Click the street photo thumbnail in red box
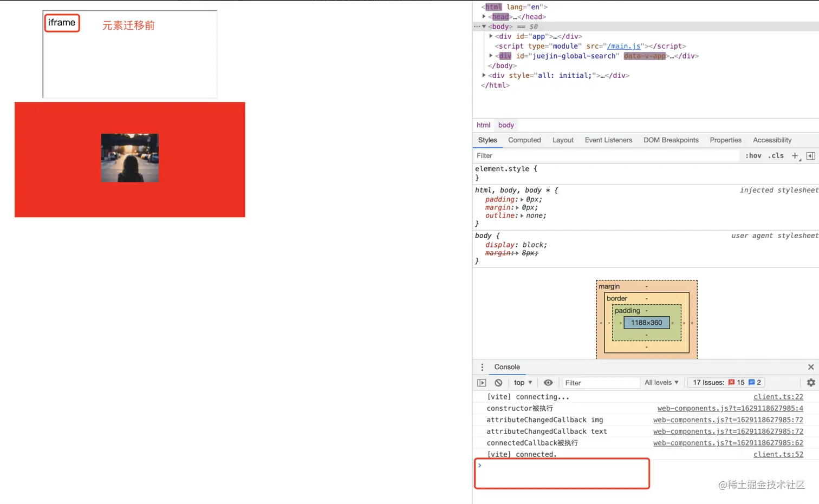 click(x=130, y=158)
